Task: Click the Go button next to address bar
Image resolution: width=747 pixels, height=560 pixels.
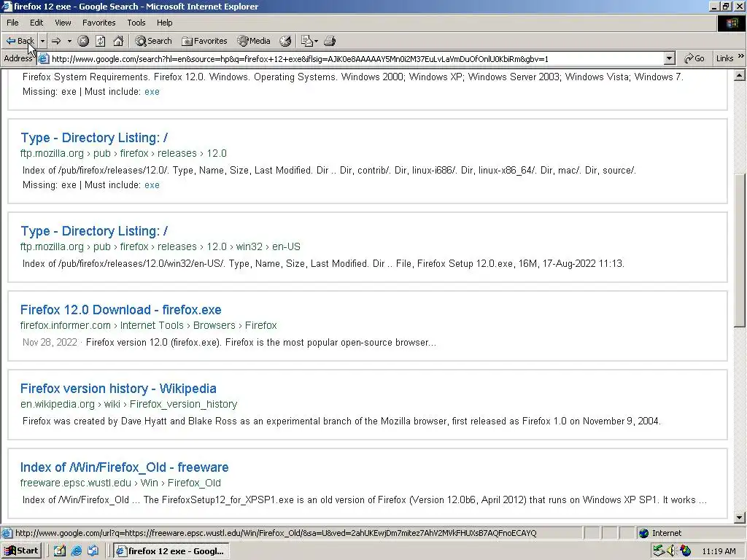Action: tap(694, 58)
